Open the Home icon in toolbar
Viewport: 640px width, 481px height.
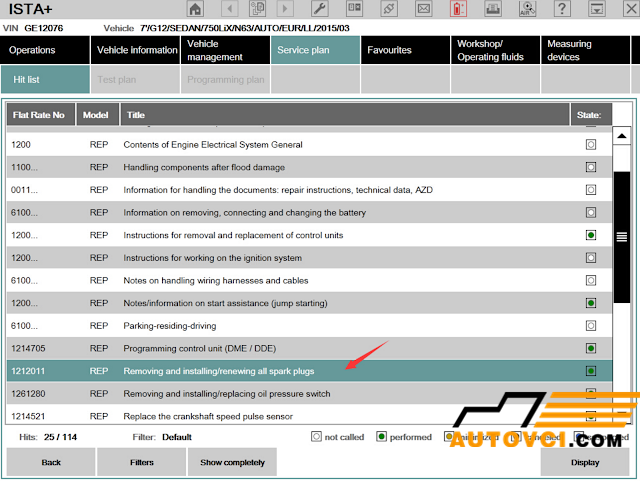195,9
